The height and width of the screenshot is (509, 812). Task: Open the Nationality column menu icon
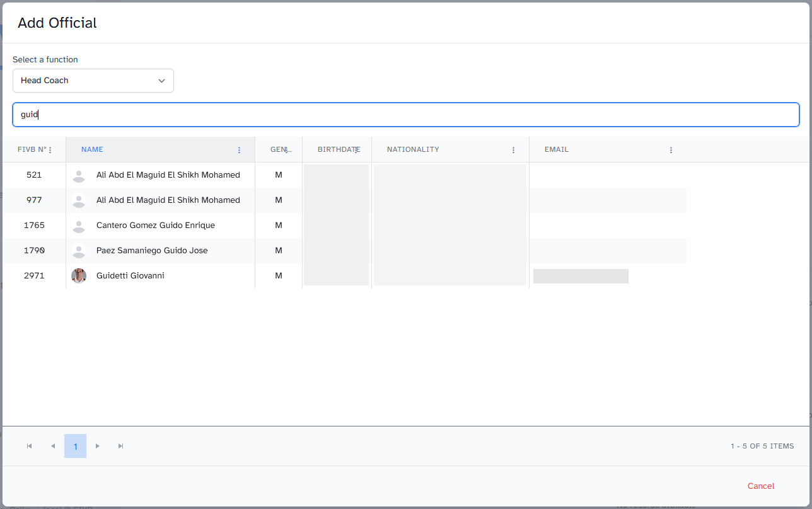513,150
